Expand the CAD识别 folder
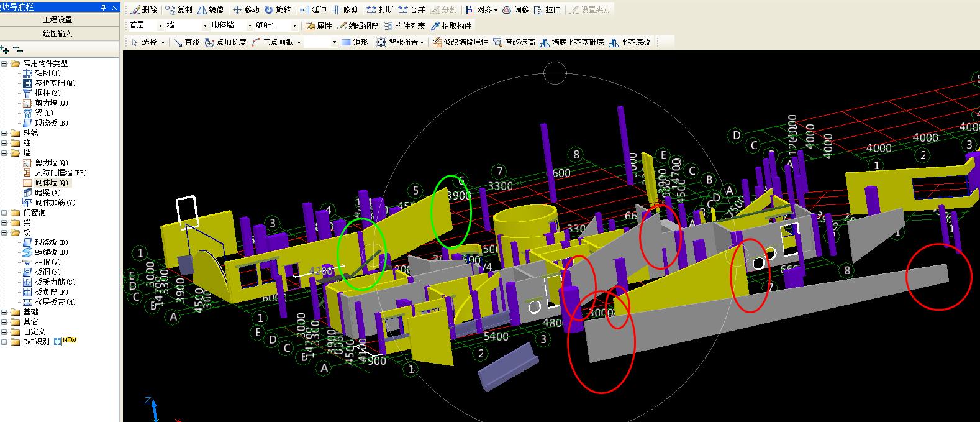 tap(5, 342)
